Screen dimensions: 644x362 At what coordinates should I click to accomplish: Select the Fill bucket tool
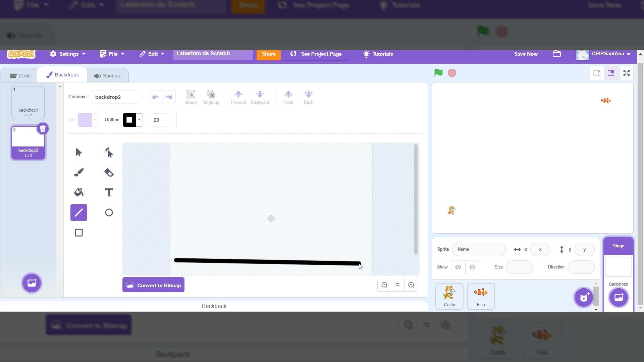point(78,192)
